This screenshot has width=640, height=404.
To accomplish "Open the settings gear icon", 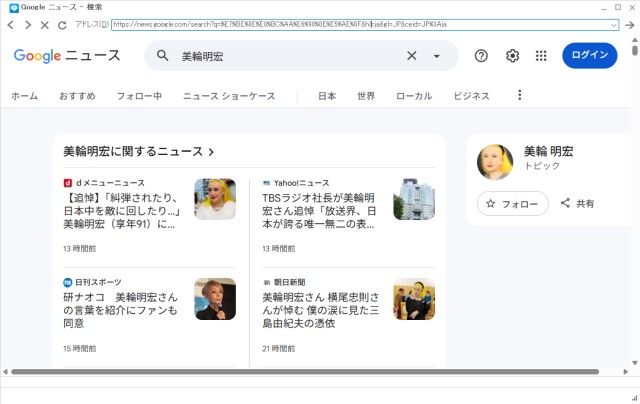I will (512, 55).
